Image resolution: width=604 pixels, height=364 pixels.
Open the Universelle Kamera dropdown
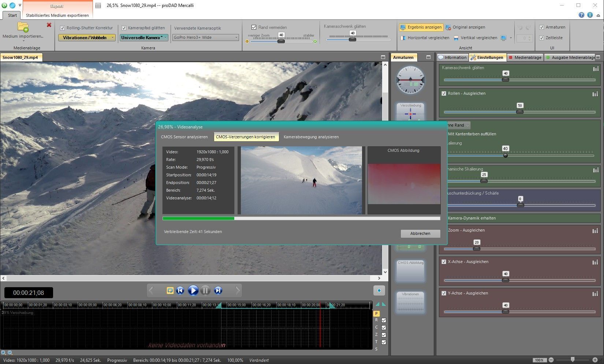tap(144, 38)
